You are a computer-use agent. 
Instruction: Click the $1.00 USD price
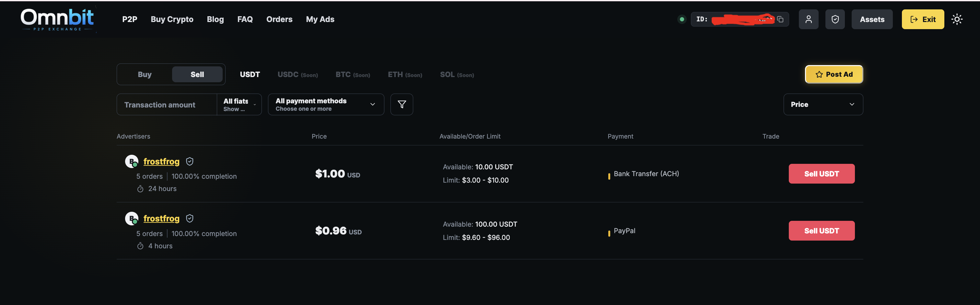pyautogui.click(x=337, y=174)
